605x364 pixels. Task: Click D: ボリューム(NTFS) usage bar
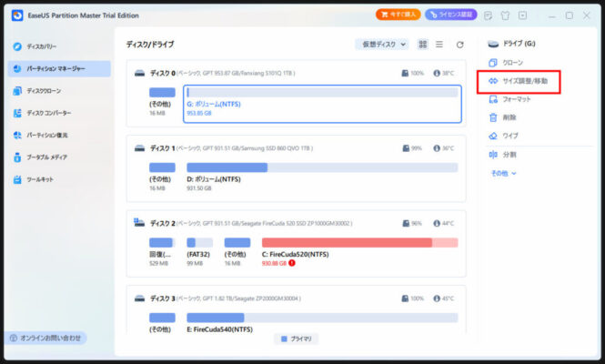coord(322,167)
